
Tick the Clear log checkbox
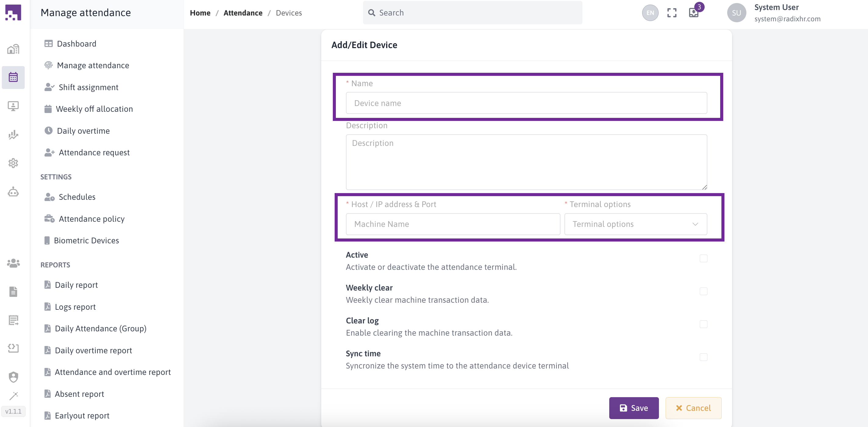703,324
